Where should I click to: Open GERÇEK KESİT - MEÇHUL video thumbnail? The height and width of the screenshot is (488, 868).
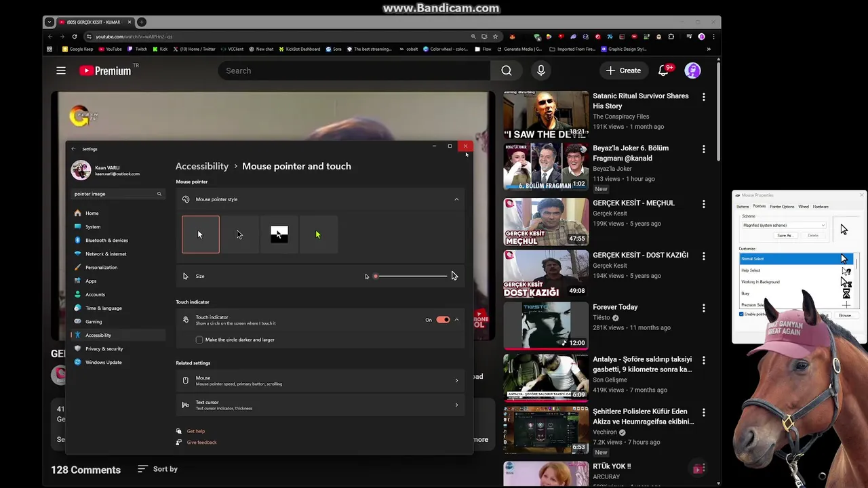pos(546,222)
